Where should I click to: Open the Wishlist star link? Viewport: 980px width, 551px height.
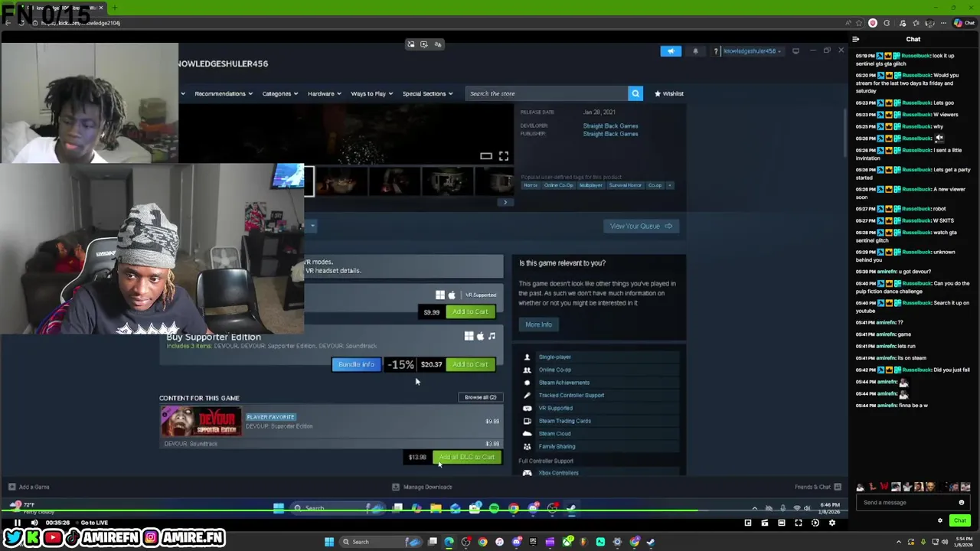(x=669, y=93)
